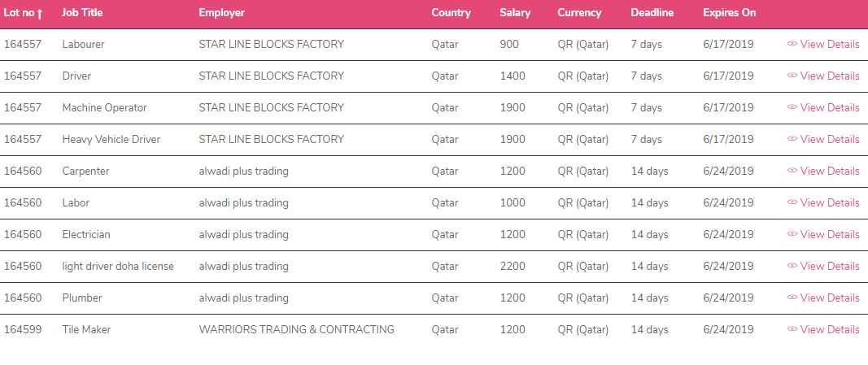868x365 pixels.
Task: Click eye icon in Labourer row
Action: [792, 45]
